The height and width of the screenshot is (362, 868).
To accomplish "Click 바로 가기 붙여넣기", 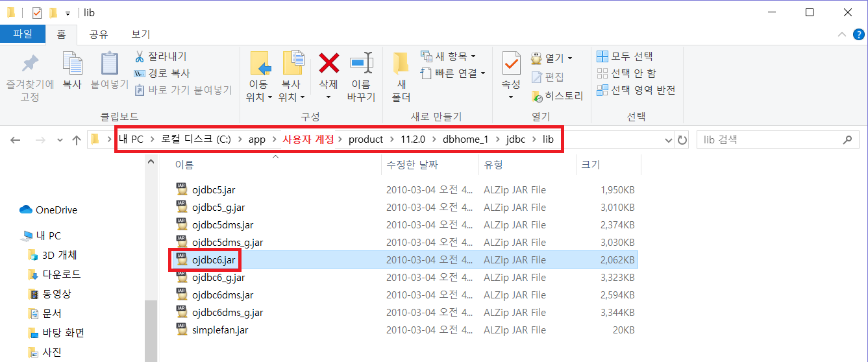I will click(x=183, y=90).
